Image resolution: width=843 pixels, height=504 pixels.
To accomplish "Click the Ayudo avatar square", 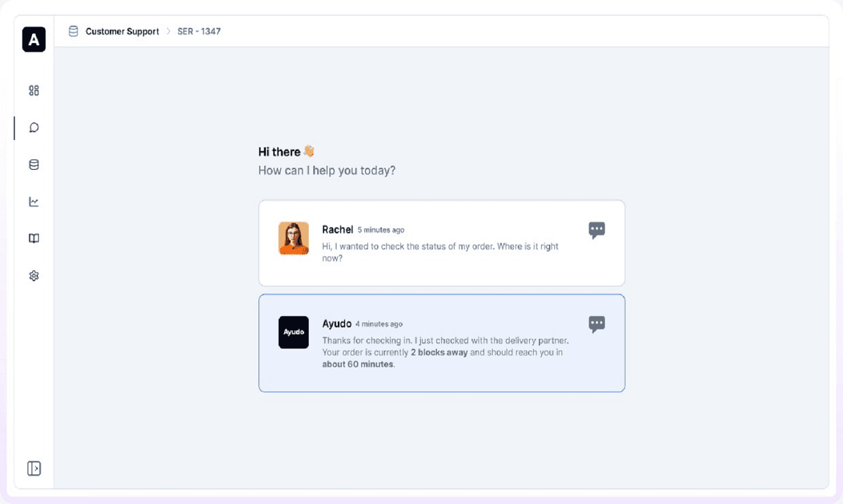I will (293, 332).
